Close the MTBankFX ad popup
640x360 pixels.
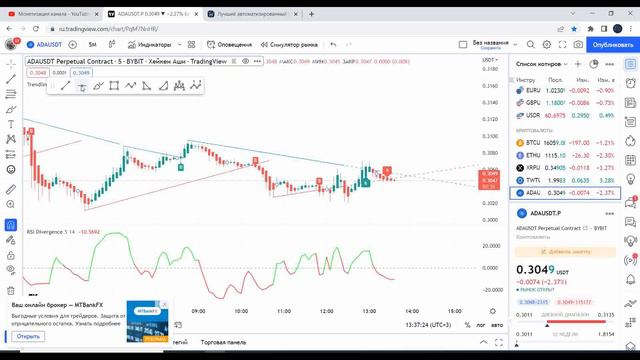coord(164,304)
